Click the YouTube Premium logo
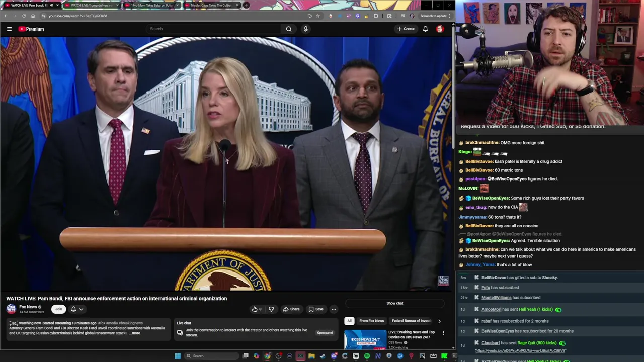 coord(31,29)
